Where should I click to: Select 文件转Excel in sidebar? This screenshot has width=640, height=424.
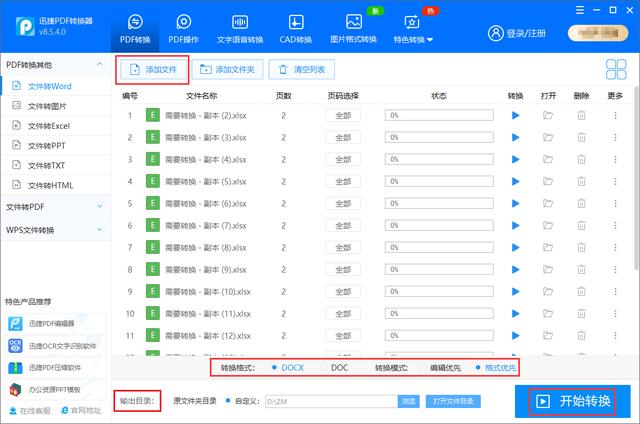(x=56, y=126)
